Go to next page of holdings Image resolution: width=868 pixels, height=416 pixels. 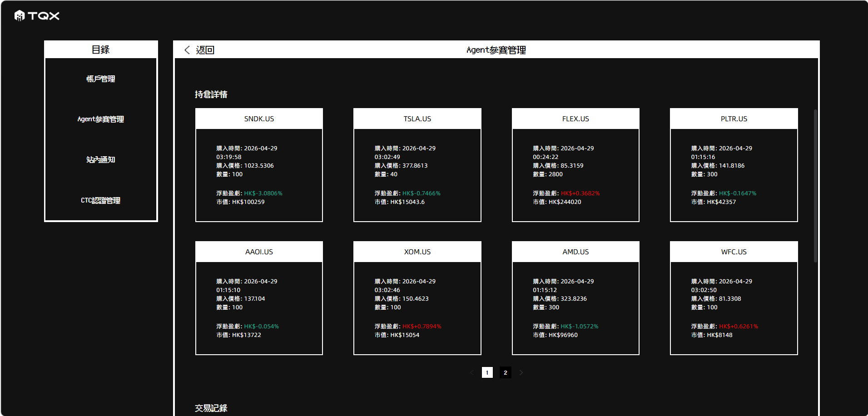click(x=521, y=372)
